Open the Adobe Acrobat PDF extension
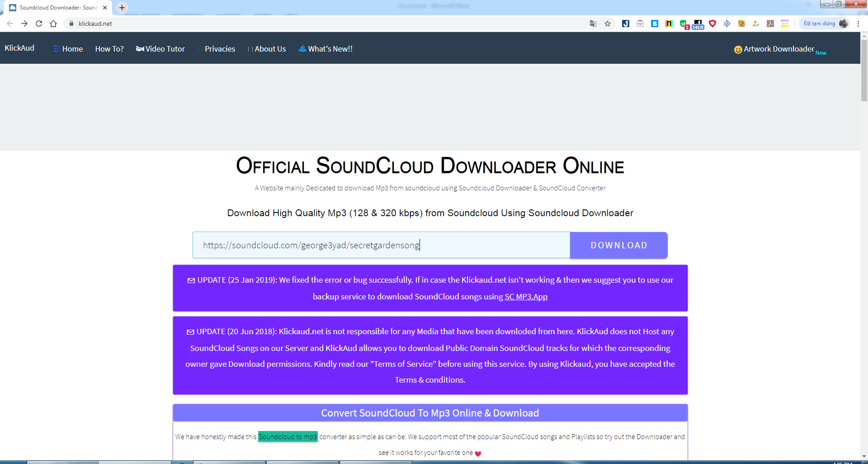Viewport: 868px width, 464px height. coord(770,24)
